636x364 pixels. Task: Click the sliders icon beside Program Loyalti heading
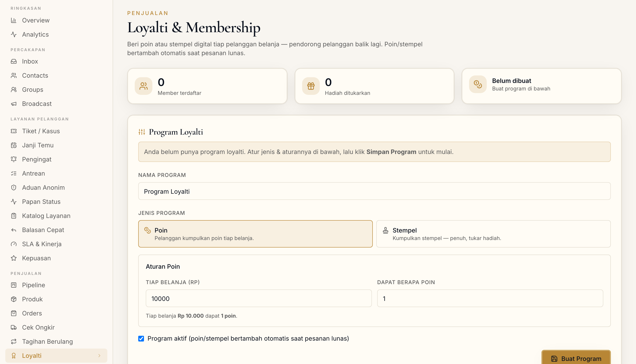pos(142,132)
